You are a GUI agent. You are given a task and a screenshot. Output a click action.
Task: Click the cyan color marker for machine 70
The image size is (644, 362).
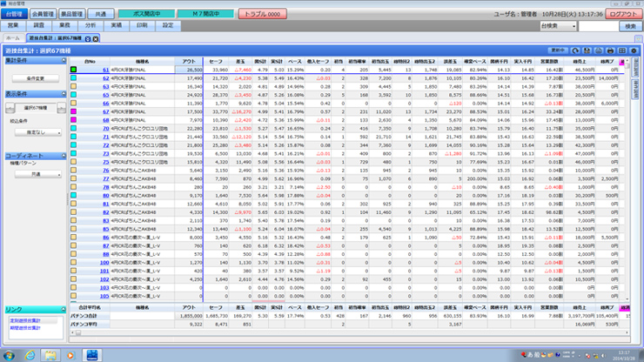pyautogui.click(x=73, y=128)
